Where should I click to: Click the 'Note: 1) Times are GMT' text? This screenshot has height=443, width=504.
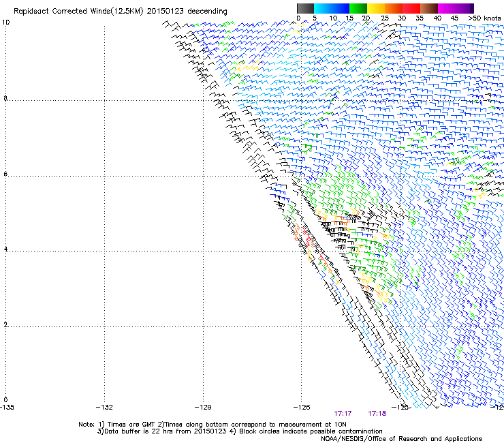pos(117,425)
